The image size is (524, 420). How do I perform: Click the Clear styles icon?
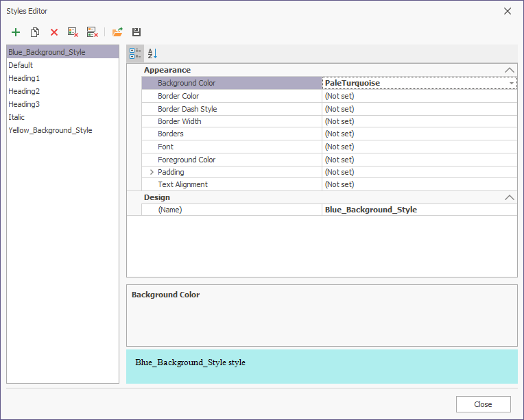pyautogui.click(x=73, y=32)
